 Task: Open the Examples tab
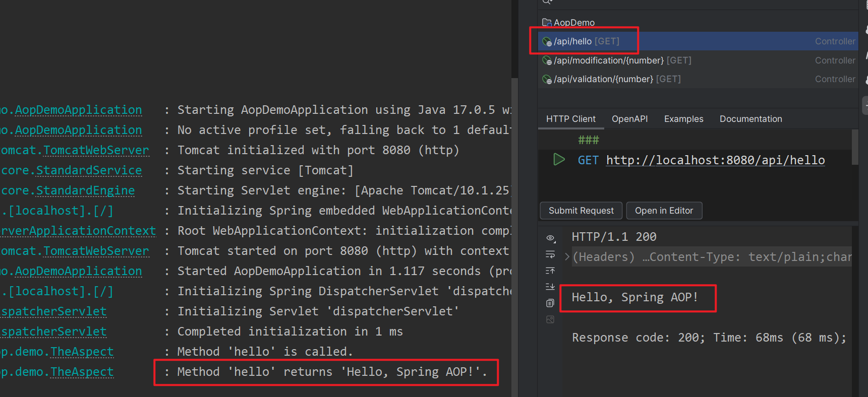(x=683, y=119)
